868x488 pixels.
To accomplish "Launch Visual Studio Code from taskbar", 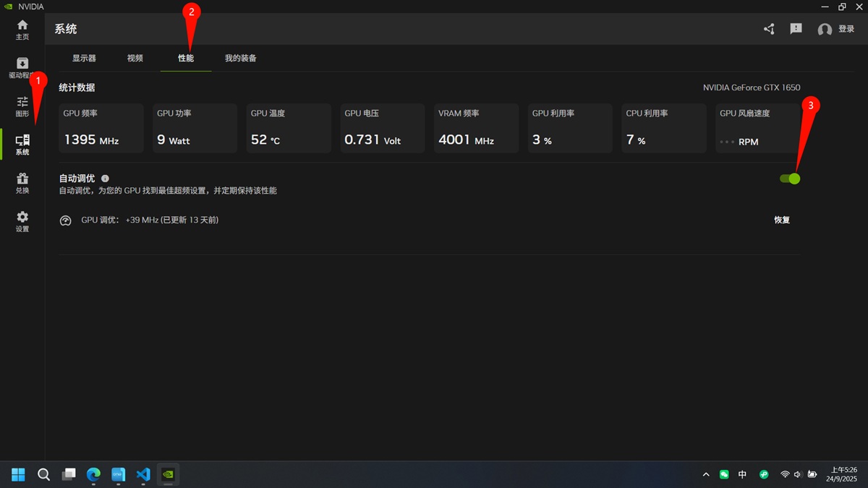I will (x=143, y=474).
